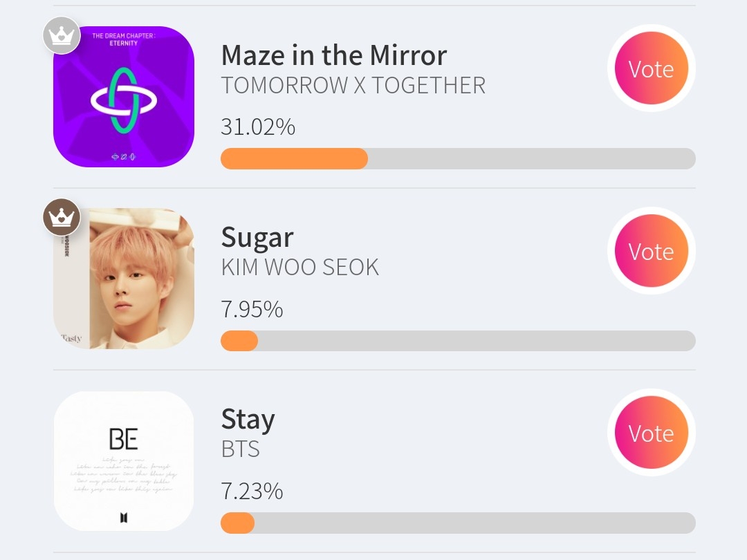Vote for Stay by BTS
The height and width of the screenshot is (560, 747).
click(x=651, y=433)
